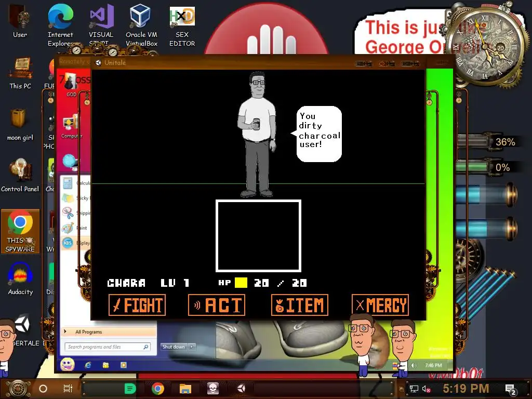Open the ITEM menu button
The width and height of the screenshot is (532, 399).
(300, 305)
